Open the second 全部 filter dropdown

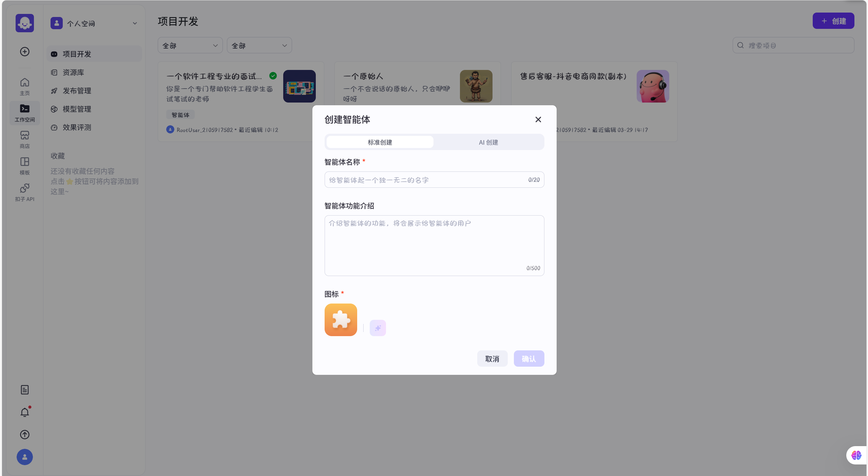pos(259,45)
